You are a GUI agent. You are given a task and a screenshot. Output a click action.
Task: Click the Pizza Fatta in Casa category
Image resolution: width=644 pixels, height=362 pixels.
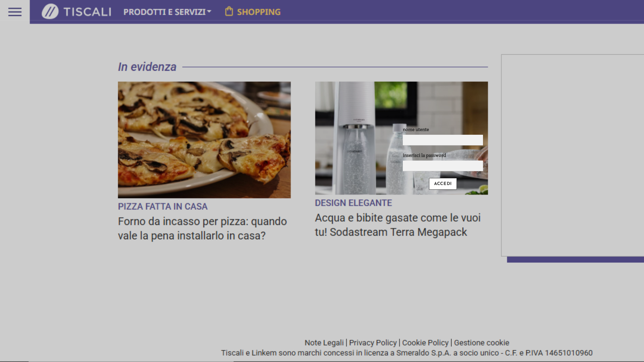(163, 206)
